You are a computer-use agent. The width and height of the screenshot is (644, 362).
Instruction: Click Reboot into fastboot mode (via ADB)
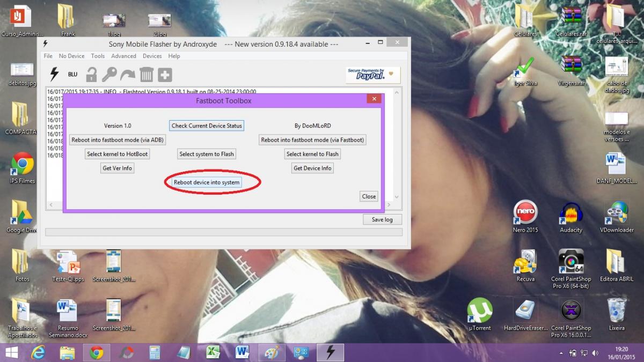(118, 140)
